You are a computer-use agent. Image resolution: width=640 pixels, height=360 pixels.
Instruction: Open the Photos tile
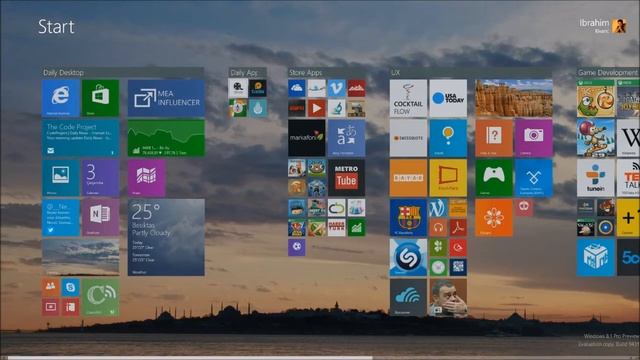[x=60, y=178]
